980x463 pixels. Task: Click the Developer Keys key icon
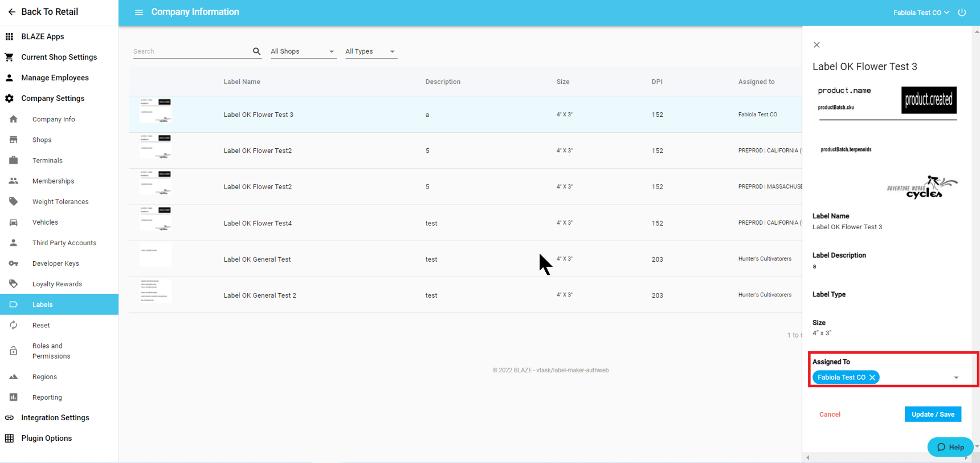[14, 263]
